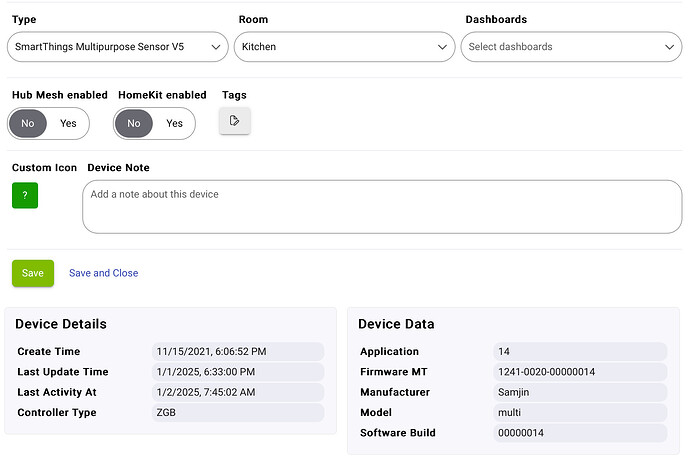The image size is (690, 464).
Task: Open the Tags editor icon
Action: [235, 121]
